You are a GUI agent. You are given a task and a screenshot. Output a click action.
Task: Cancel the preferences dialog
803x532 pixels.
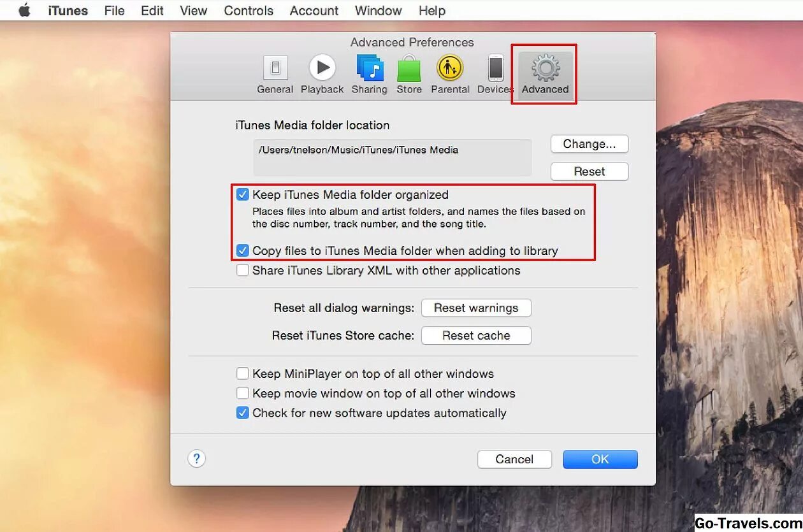(x=514, y=459)
